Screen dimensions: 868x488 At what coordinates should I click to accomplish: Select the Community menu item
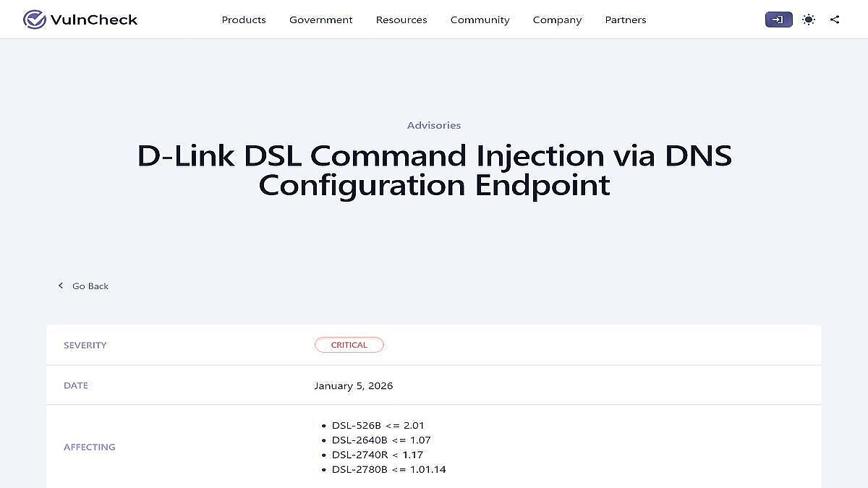click(480, 20)
